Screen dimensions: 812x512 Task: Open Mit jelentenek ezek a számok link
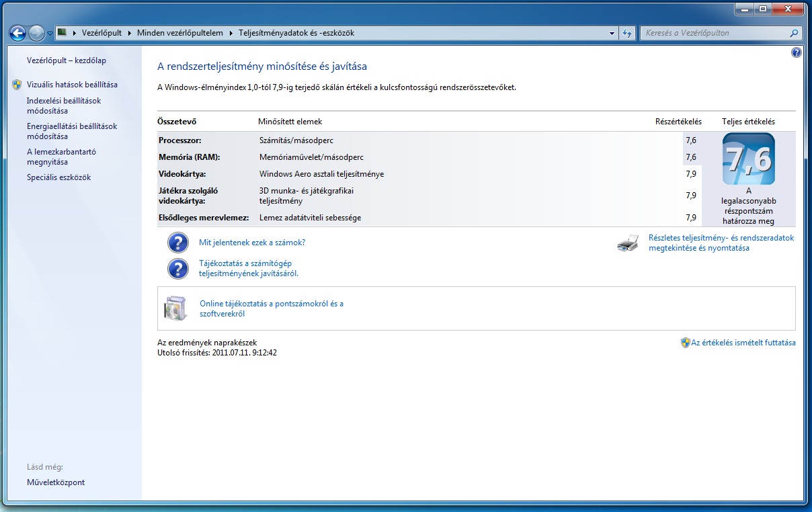(x=252, y=243)
